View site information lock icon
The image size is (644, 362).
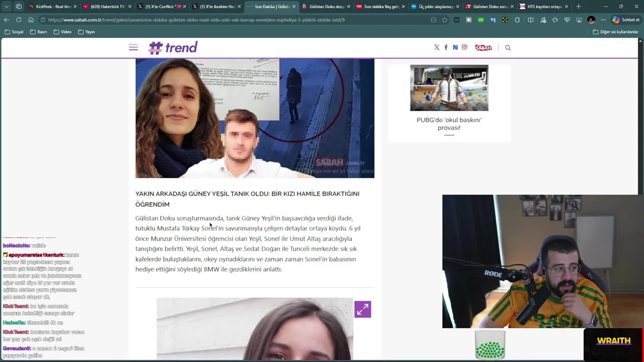(x=43, y=20)
